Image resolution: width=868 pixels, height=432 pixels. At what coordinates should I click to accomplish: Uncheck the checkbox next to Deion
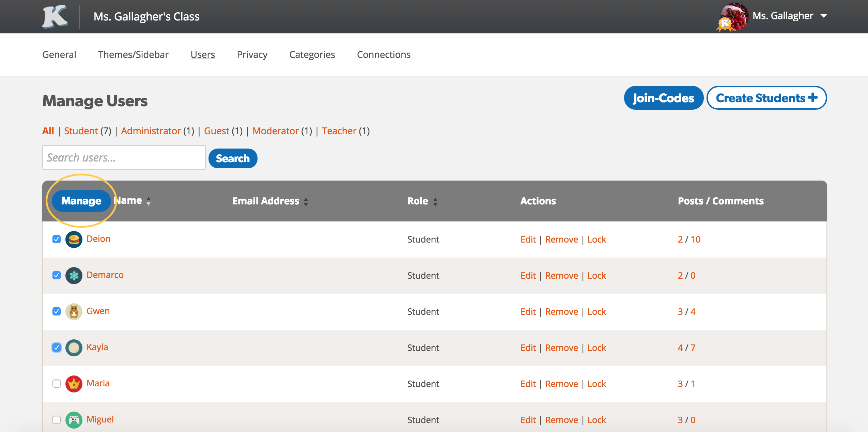(57, 240)
